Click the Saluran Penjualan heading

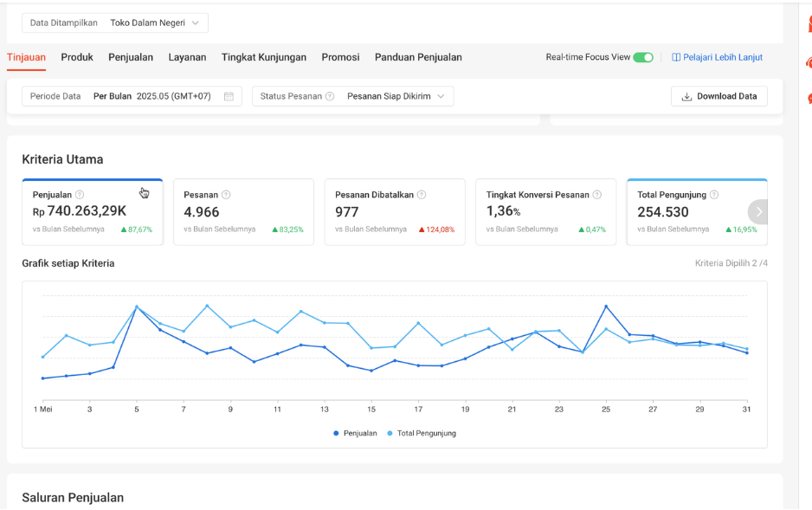(x=73, y=498)
